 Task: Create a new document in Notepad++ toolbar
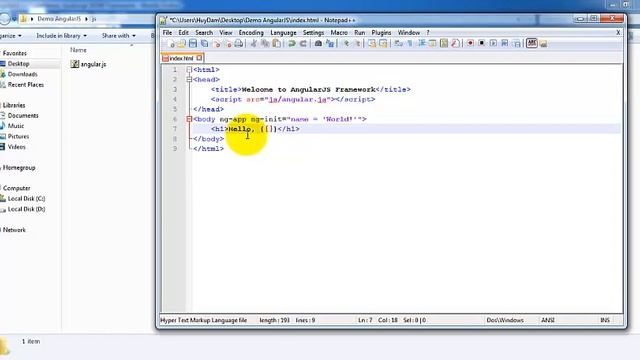[x=171, y=43]
